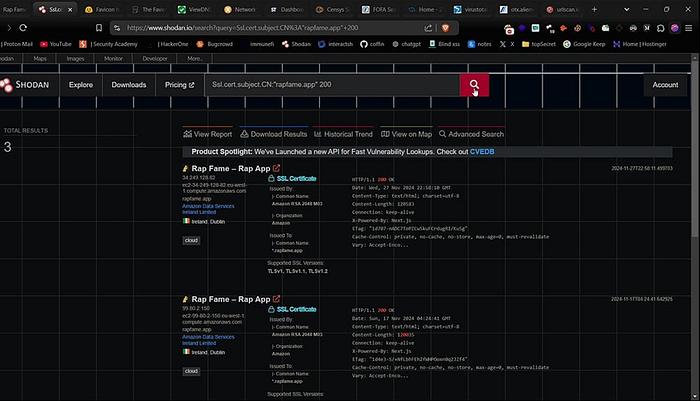Open the coffin GitHub bookmark
700x401 pixels.
point(372,44)
